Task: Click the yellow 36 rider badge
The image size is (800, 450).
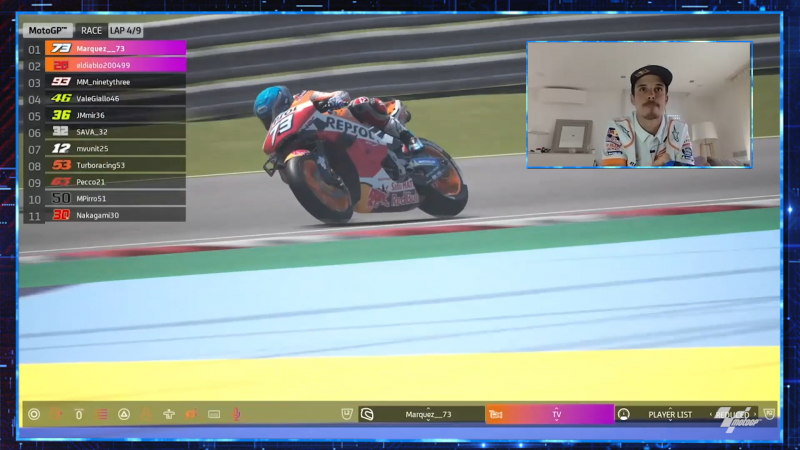Action: click(61, 115)
